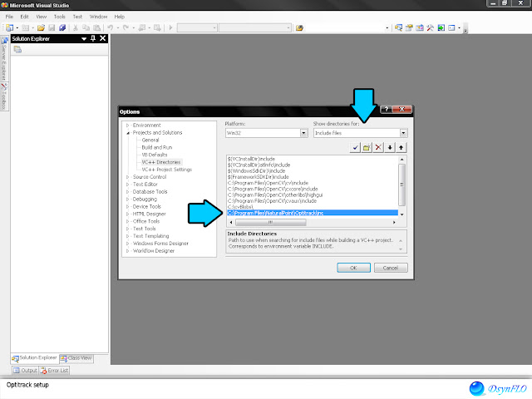Select VC++ Directories in the tree

(x=161, y=162)
